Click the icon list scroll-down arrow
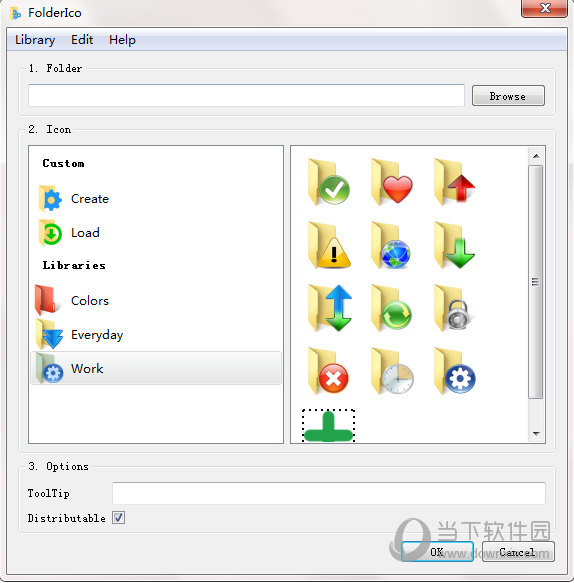This screenshot has width=574, height=583. tap(536, 433)
